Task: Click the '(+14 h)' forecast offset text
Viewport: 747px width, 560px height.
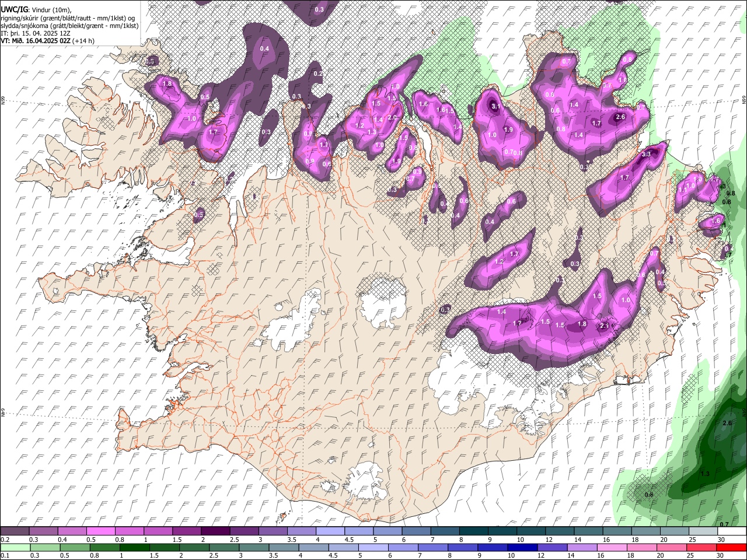Action: (83, 41)
